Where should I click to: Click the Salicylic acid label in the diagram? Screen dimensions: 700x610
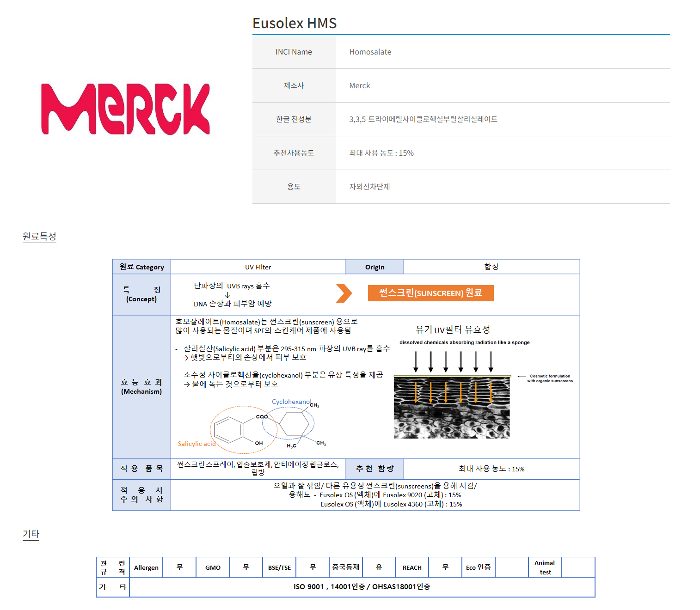[x=196, y=444]
